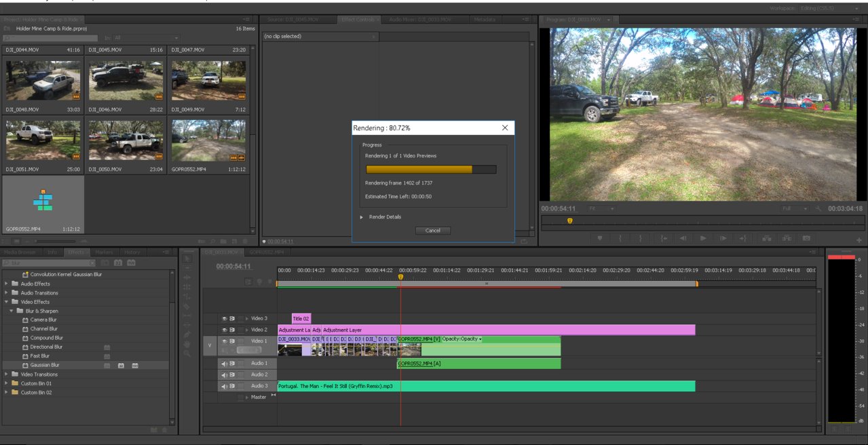The image size is (868, 445).
Task: Toggle Snap in the timeline header
Action: point(248,282)
